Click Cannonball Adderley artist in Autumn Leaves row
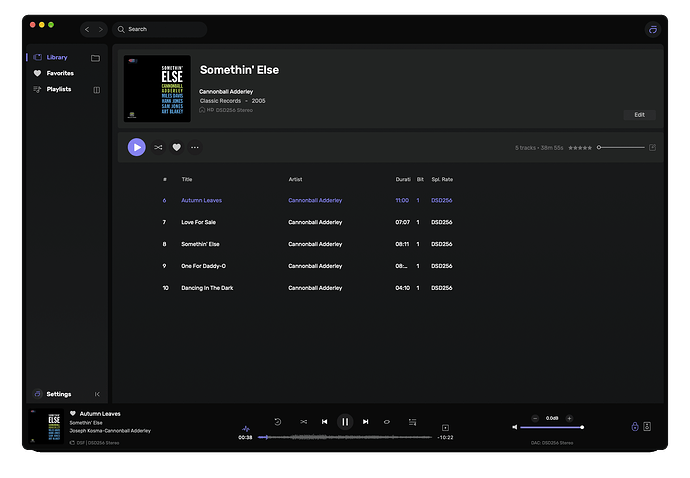Image resolution: width=690 pixels, height=478 pixels. click(x=315, y=200)
